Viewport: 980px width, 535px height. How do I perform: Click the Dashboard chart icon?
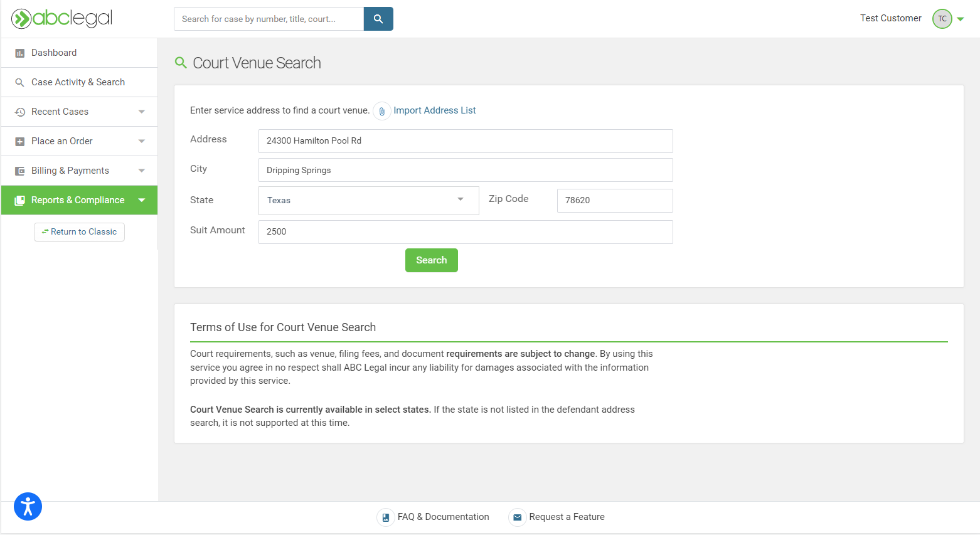click(x=19, y=53)
